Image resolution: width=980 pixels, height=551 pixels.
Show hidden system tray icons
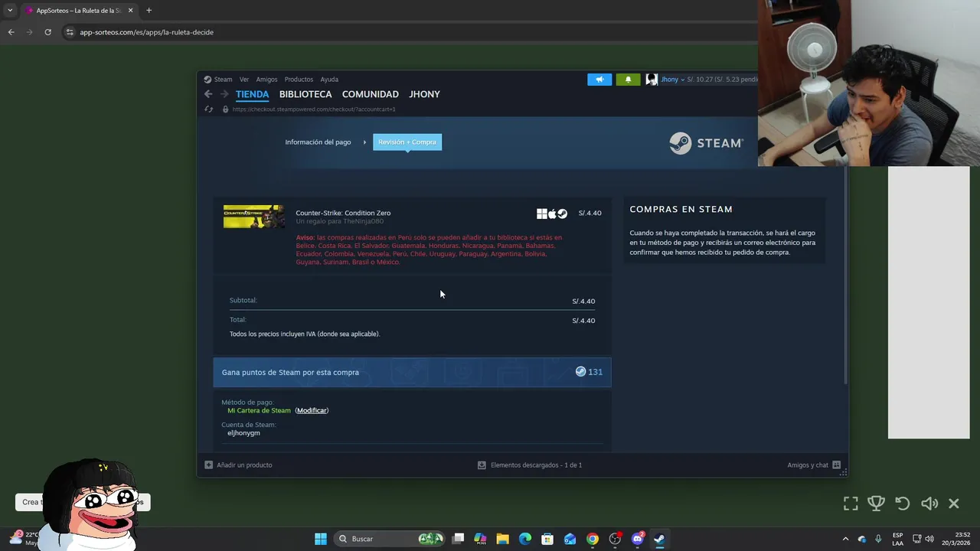[x=845, y=539]
